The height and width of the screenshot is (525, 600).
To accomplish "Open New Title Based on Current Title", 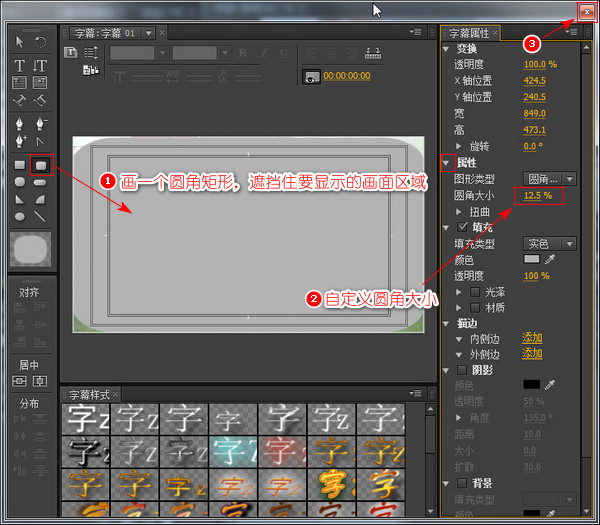I will [x=70, y=52].
